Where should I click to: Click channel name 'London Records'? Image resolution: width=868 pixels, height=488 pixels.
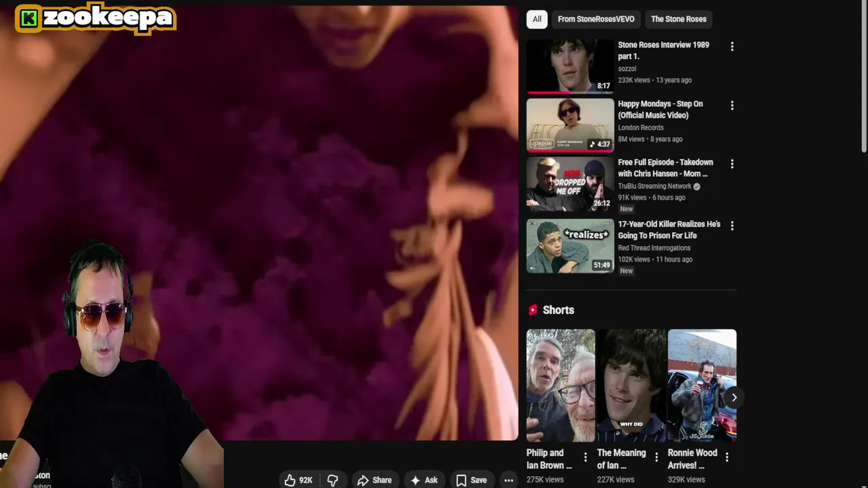point(640,127)
